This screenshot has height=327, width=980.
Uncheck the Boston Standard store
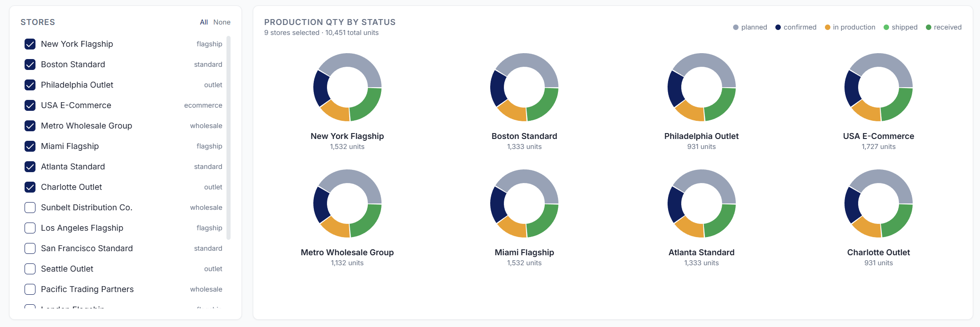[30, 64]
